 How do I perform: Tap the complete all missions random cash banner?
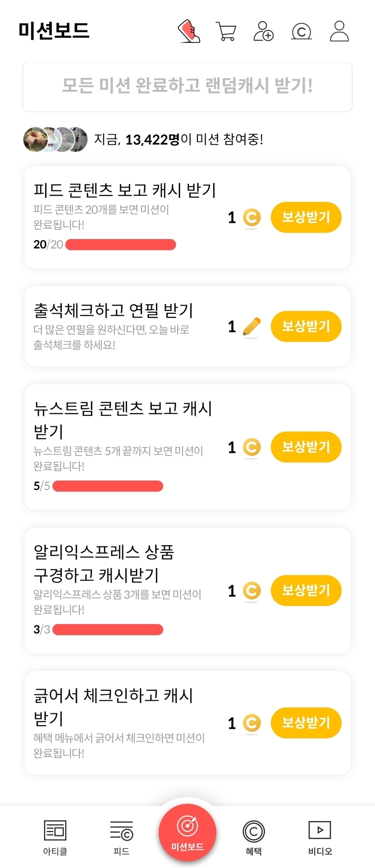[x=187, y=87]
